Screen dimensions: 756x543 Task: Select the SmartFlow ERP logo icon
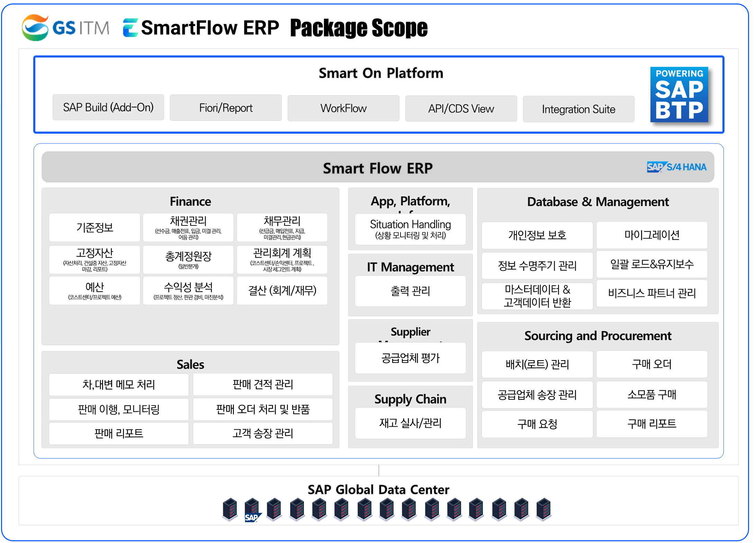pyautogui.click(x=132, y=28)
